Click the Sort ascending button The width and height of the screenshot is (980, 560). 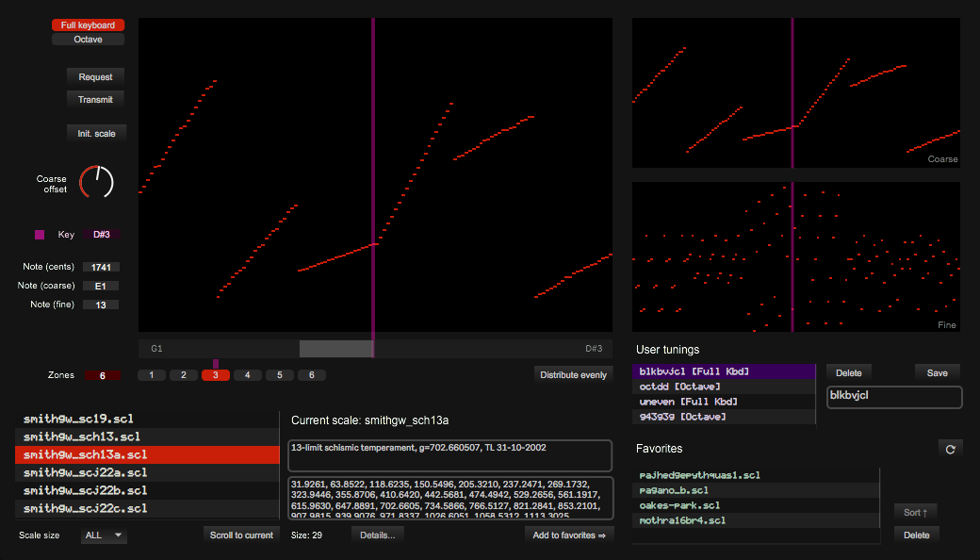click(x=915, y=513)
